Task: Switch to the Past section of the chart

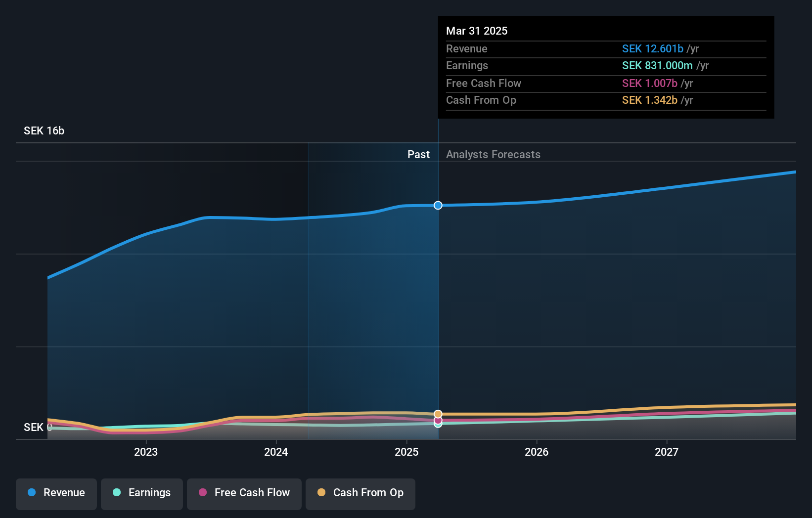Action: (x=419, y=154)
